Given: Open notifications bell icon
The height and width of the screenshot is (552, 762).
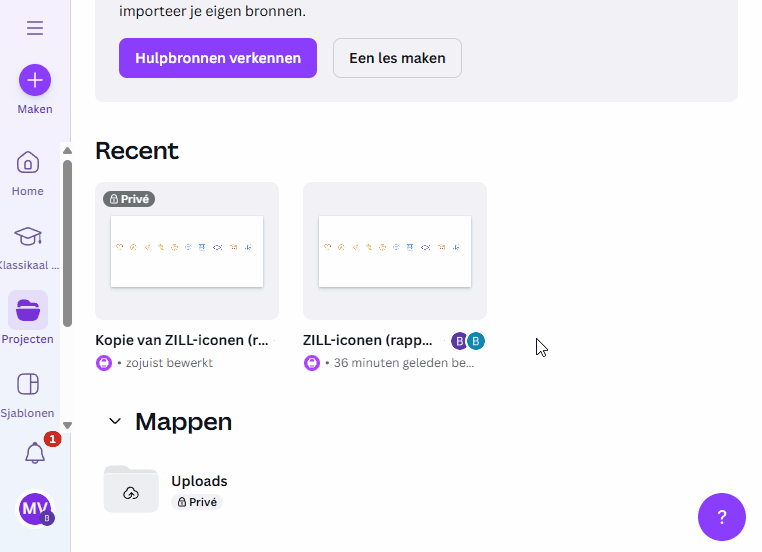Looking at the screenshot, I should (35, 453).
